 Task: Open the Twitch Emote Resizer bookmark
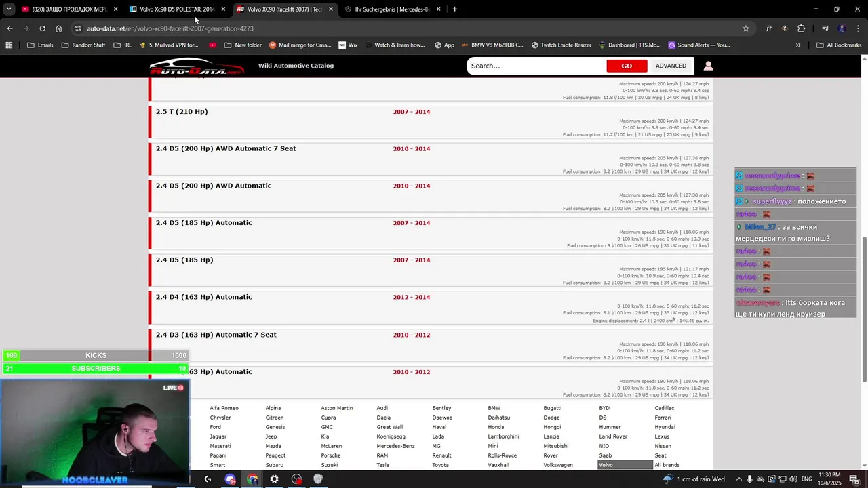(x=561, y=45)
